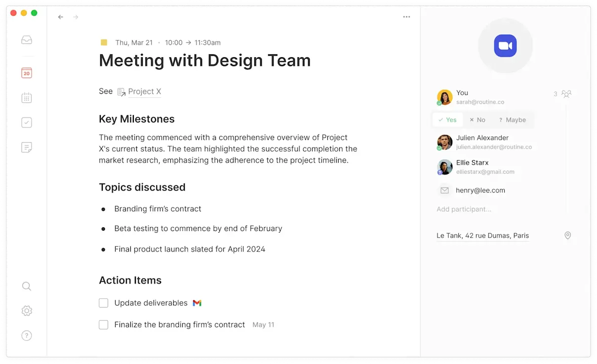Image resolution: width=597 pixels, height=364 pixels.
Task: Select the Yes RSVP option
Action: [x=448, y=120]
